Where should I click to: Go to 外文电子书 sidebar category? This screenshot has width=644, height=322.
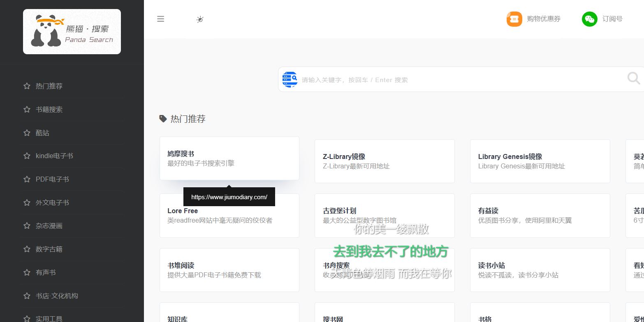pos(52,202)
